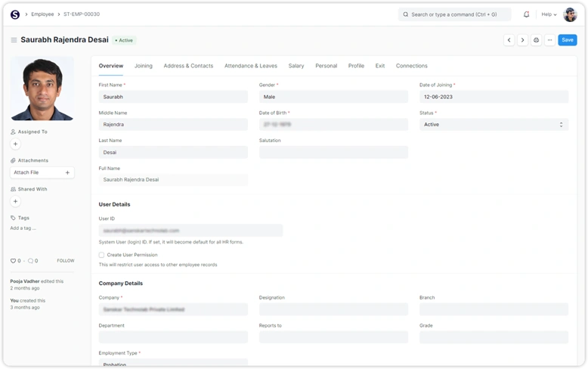Open the user avatar menu in top bar
This screenshot has width=588, height=369.
[x=570, y=14]
